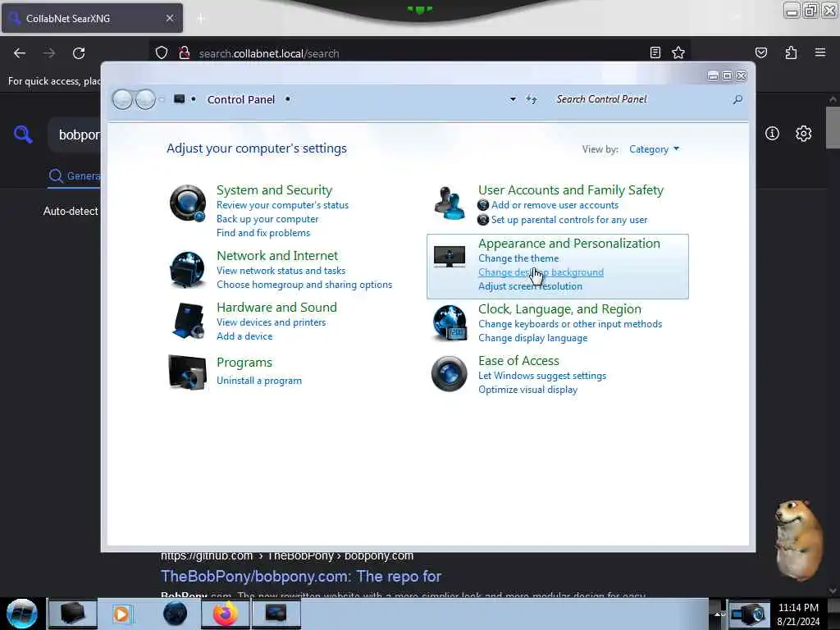Image resolution: width=840 pixels, height=630 pixels.
Task: Click SearXNG info icon
Action: click(x=772, y=134)
